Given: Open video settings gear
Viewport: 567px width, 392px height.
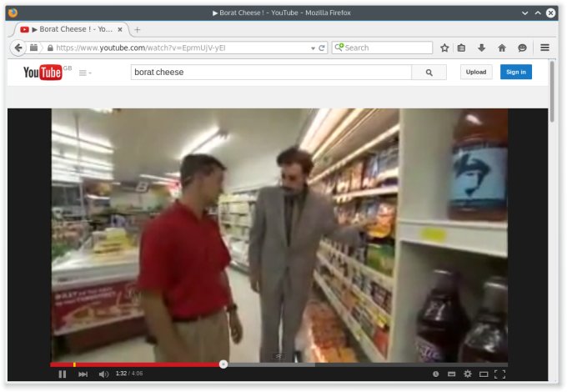Looking at the screenshot, I should 468,374.
